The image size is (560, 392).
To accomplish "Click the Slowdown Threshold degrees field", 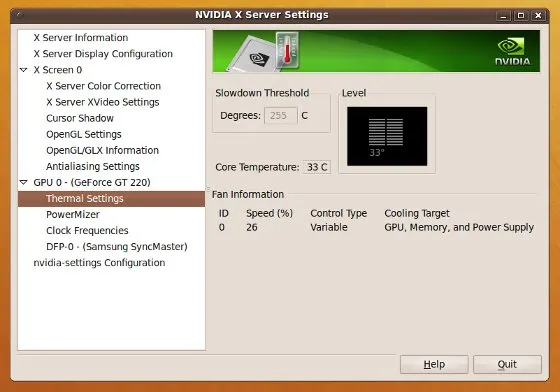I will [x=281, y=116].
